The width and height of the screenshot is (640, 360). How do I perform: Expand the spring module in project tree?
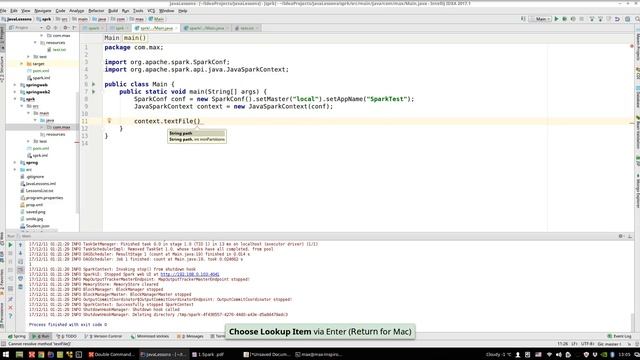(15, 162)
